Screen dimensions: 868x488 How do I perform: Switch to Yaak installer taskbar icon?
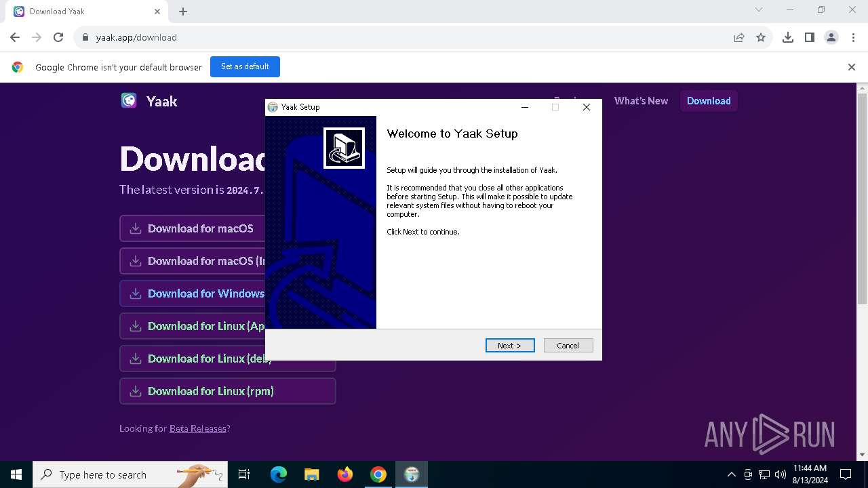coord(412,474)
